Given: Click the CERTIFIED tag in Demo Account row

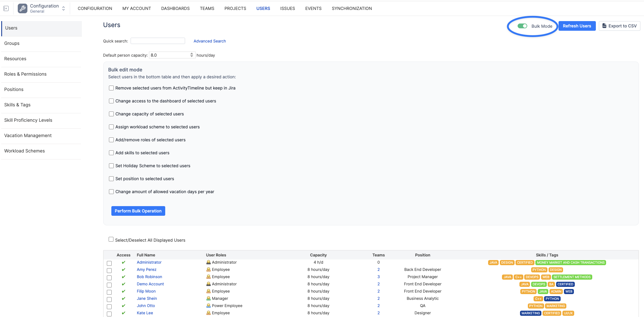Looking at the screenshot, I should (x=565, y=284).
